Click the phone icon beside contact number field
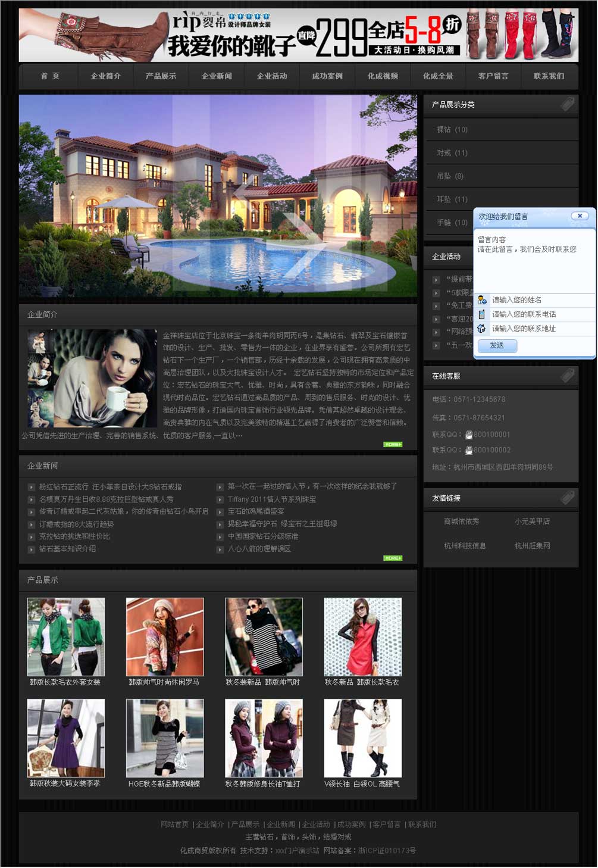This screenshot has height=868, width=598. coord(482,314)
